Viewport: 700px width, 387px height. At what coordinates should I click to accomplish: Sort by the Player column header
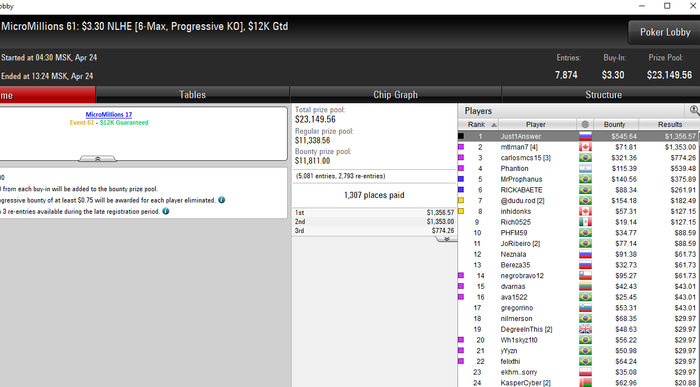click(537, 125)
